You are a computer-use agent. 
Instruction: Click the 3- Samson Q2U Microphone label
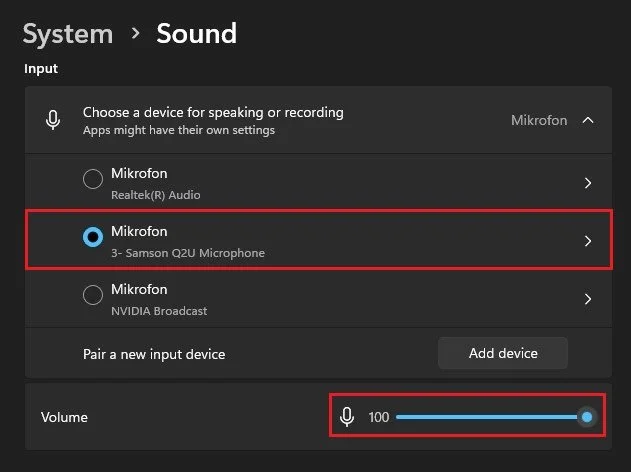(x=188, y=253)
